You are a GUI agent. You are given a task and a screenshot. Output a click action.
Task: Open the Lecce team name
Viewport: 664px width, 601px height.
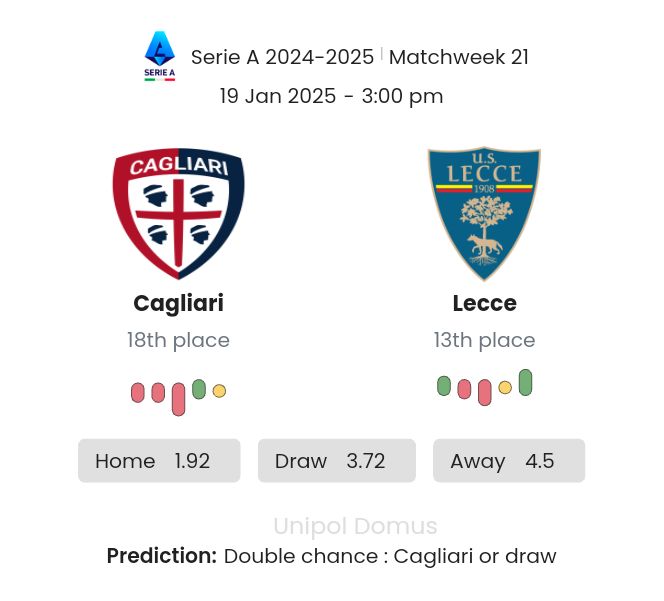click(x=484, y=303)
